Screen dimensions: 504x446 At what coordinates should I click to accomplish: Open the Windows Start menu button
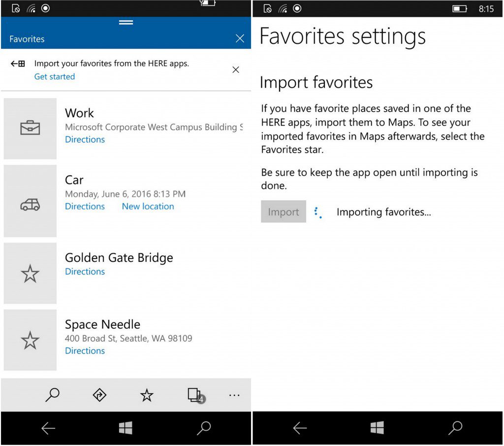125,428
